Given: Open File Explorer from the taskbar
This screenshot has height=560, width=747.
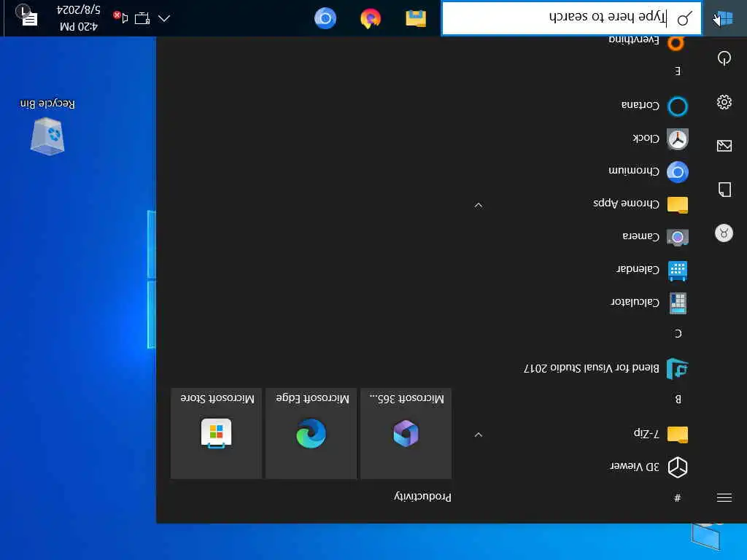Looking at the screenshot, I should (415, 18).
